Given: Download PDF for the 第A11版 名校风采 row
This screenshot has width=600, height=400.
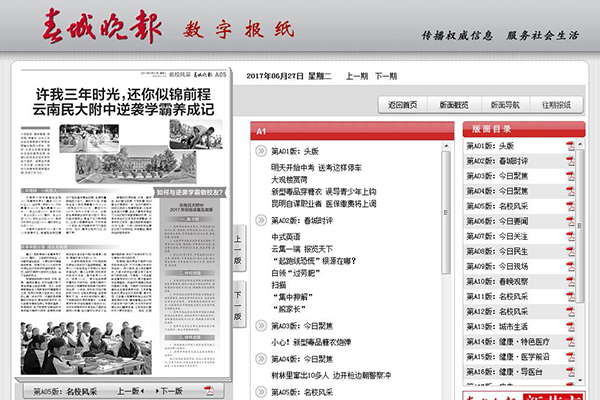Looking at the screenshot, I should click(570, 297).
